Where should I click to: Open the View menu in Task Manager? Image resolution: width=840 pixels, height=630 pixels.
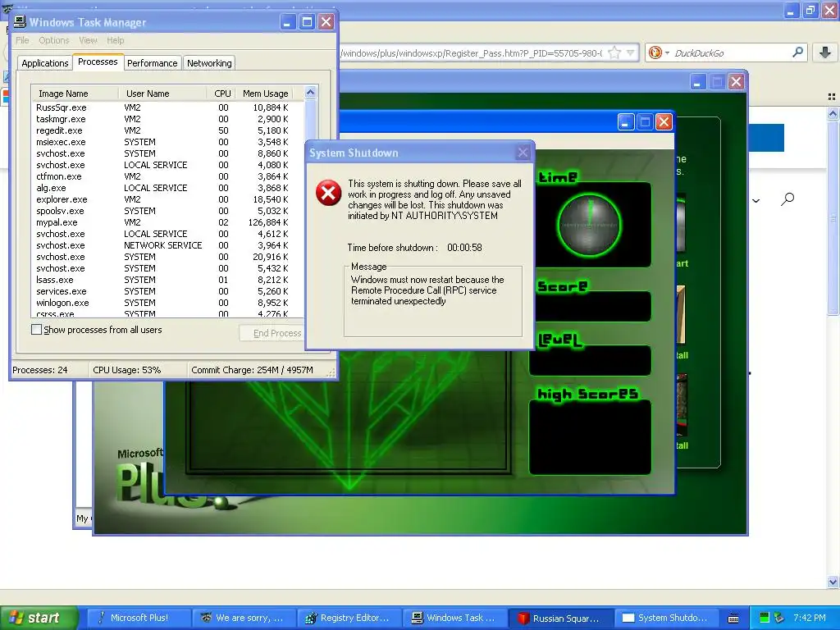[88, 40]
